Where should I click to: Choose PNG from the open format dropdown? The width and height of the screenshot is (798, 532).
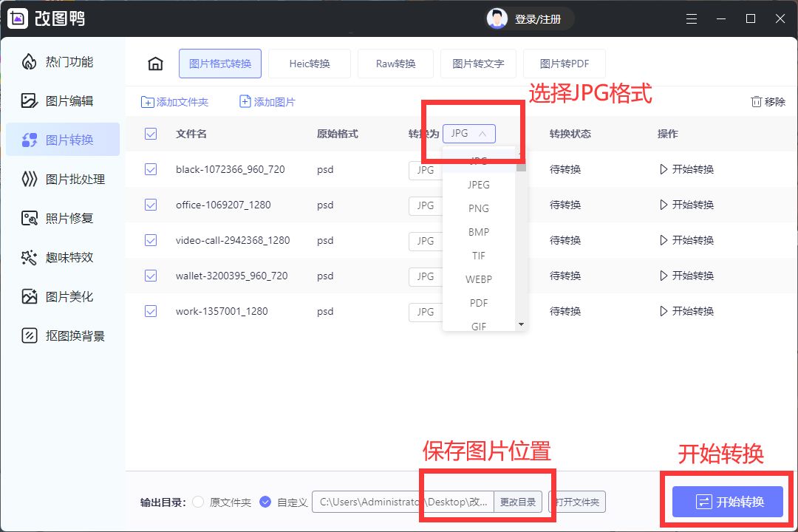coord(478,208)
